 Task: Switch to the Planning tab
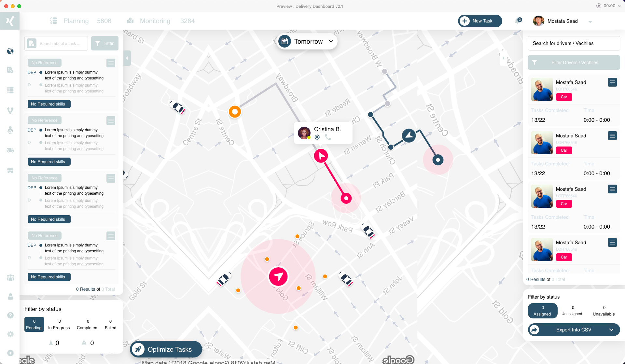(76, 21)
